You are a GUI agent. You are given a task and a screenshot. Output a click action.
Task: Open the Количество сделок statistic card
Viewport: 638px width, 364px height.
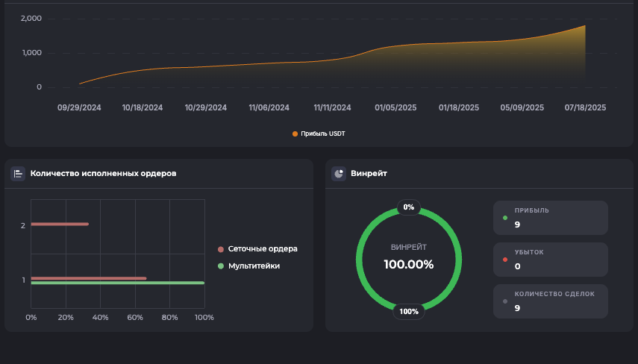point(551,301)
